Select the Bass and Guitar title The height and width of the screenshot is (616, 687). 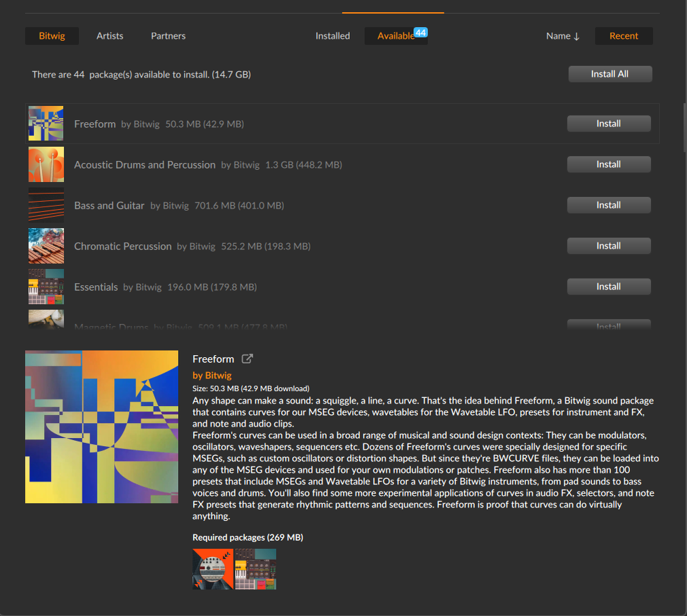[109, 205]
